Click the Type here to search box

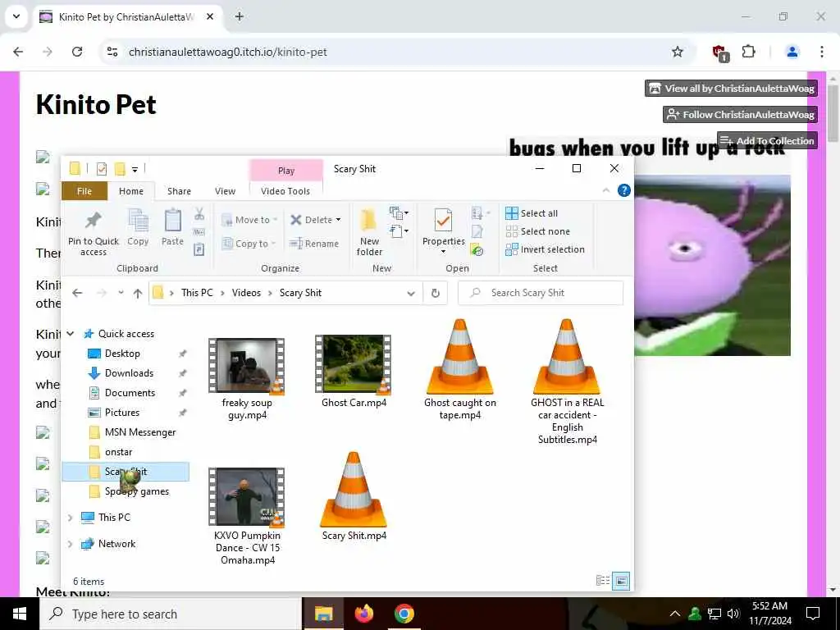(x=171, y=614)
